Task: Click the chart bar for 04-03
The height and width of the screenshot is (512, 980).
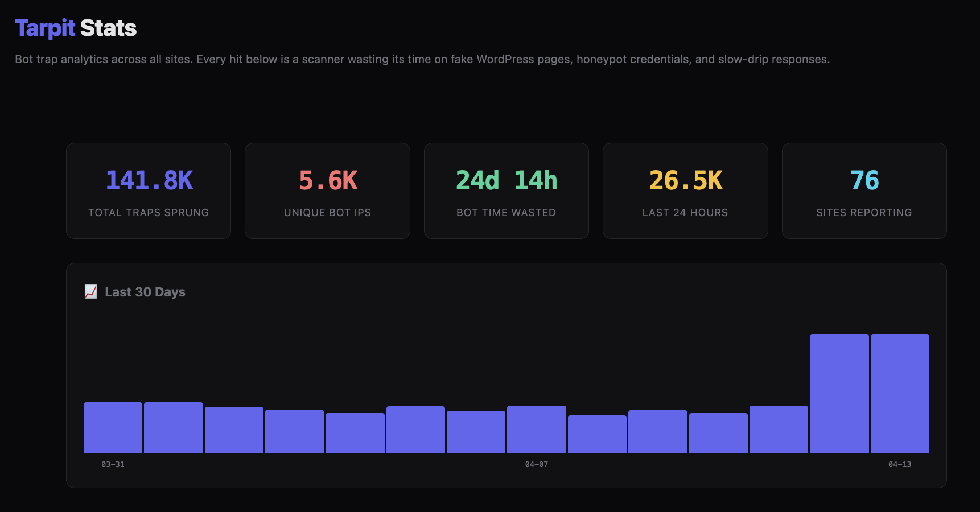Action: coord(294,432)
